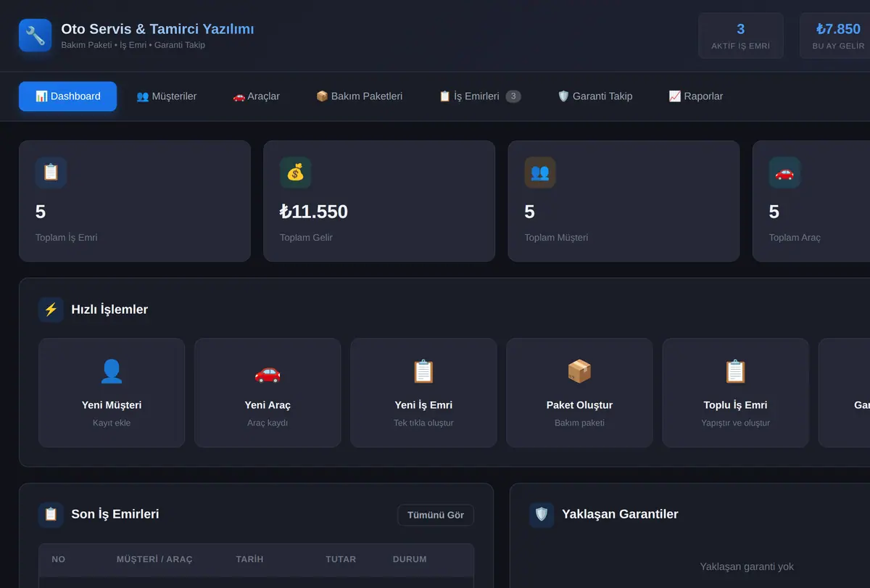The width and height of the screenshot is (870, 588).
Task: Click the clipboard icon in Toplu İş Emri card
Action: click(x=735, y=371)
